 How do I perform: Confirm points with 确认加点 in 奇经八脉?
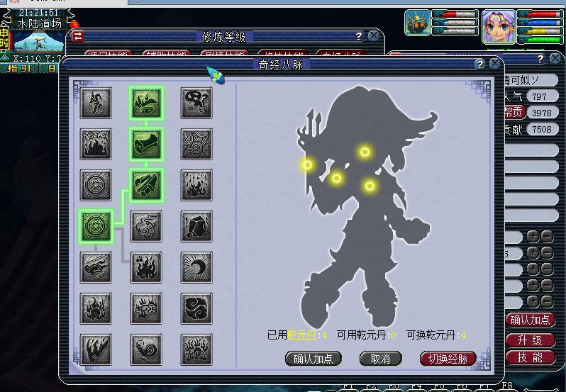(x=313, y=359)
